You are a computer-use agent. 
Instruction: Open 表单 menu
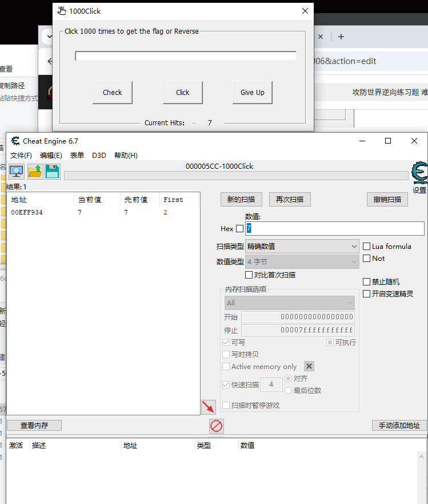pos(77,155)
